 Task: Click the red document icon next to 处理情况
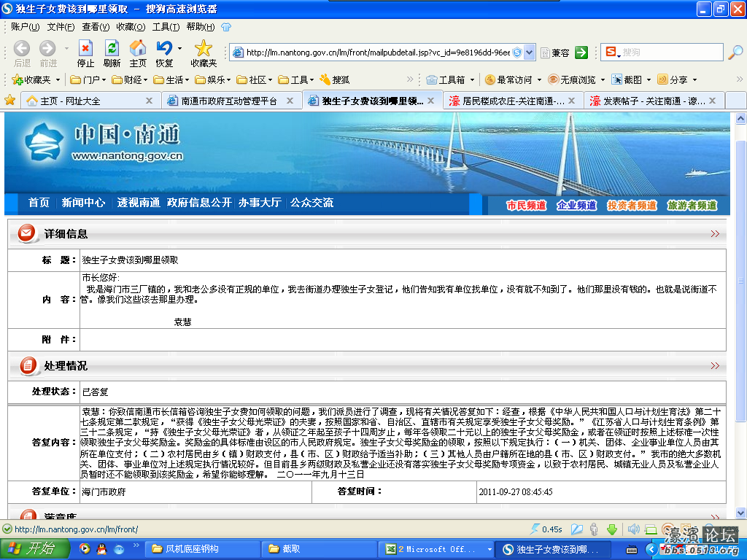(28, 365)
